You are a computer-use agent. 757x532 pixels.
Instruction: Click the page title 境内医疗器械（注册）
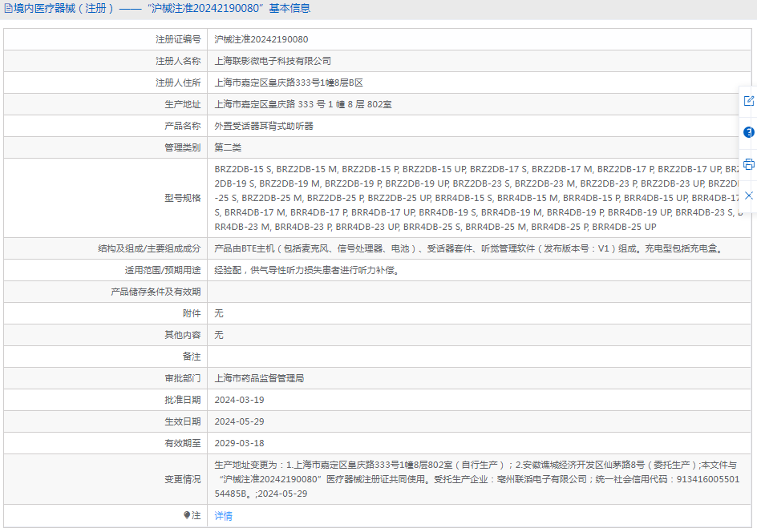[x=63, y=8]
